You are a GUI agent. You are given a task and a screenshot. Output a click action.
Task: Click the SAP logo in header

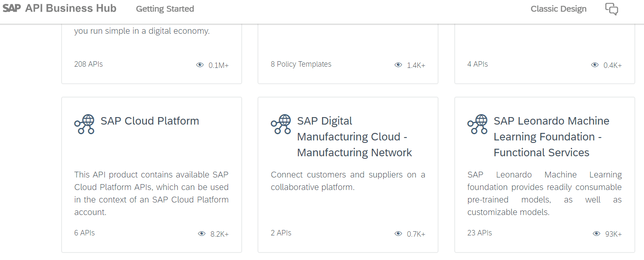(12, 9)
